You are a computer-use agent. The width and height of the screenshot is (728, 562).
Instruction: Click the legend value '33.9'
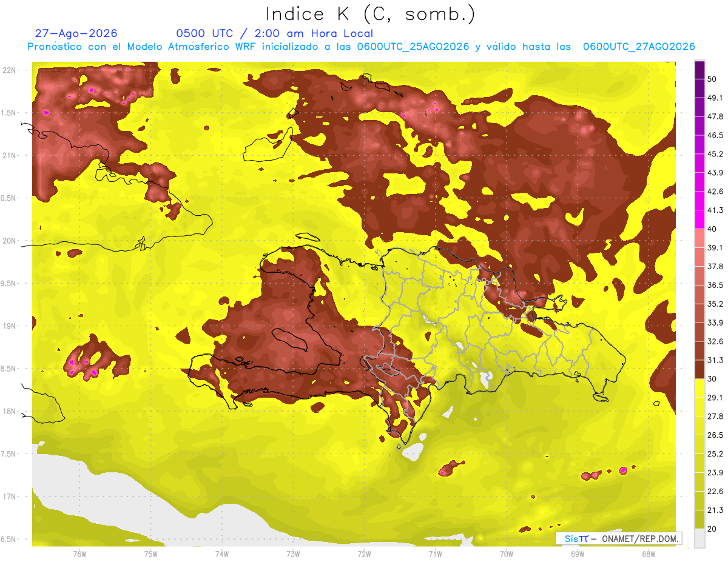point(715,323)
